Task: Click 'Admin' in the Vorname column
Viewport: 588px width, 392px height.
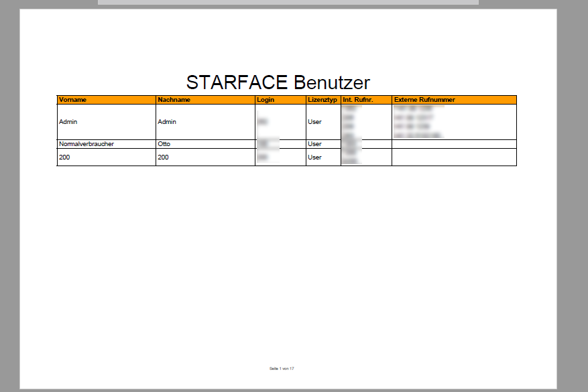Action: tap(68, 122)
